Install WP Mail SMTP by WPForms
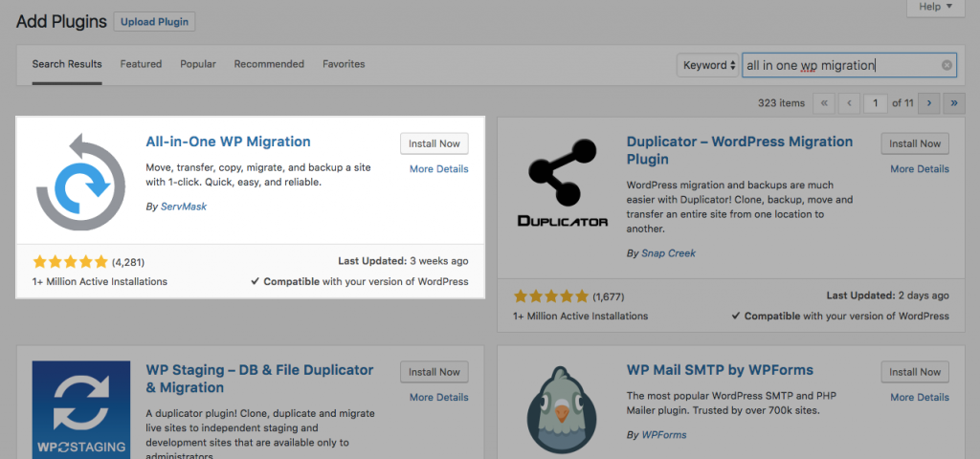The height and width of the screenshot is (459, 980). tap(915, 372)
